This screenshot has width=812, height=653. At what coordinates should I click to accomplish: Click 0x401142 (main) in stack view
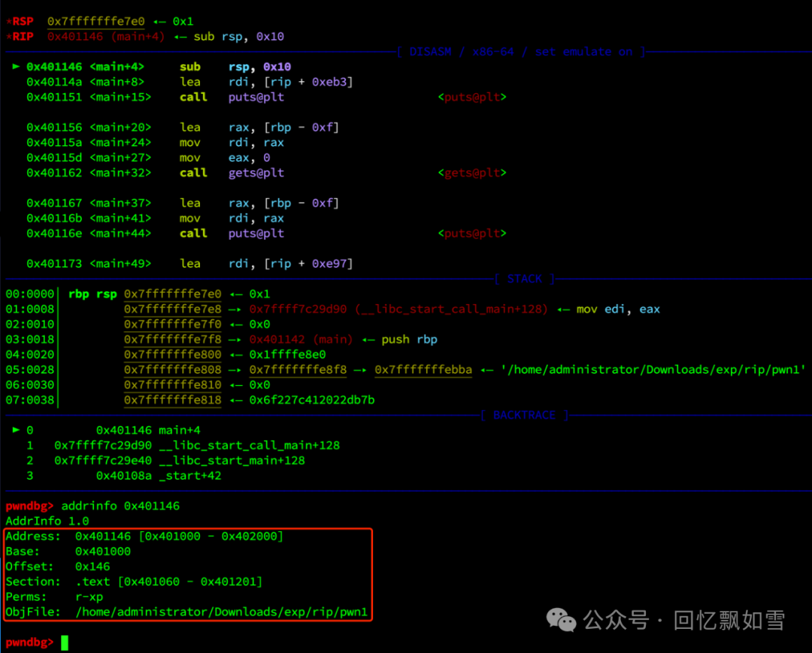(301, 339)
